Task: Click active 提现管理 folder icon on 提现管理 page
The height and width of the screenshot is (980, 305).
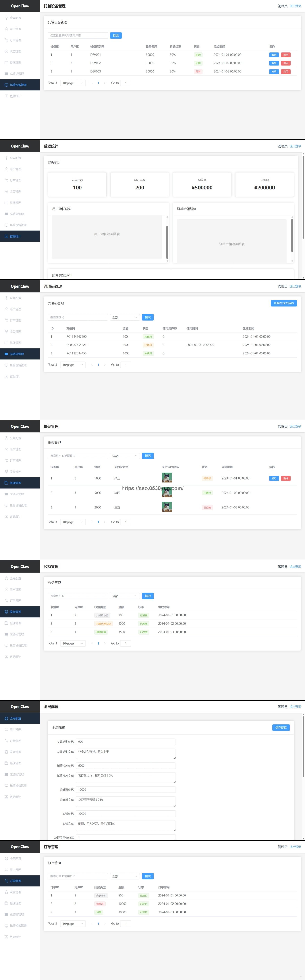Action: (x=6, y=483)
